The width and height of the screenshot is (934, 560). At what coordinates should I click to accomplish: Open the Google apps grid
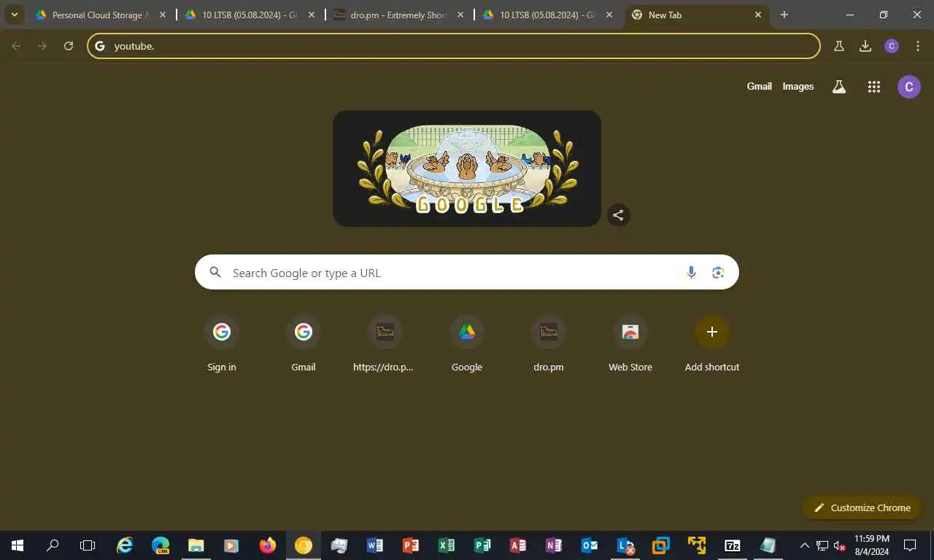(x=874, y=87)
